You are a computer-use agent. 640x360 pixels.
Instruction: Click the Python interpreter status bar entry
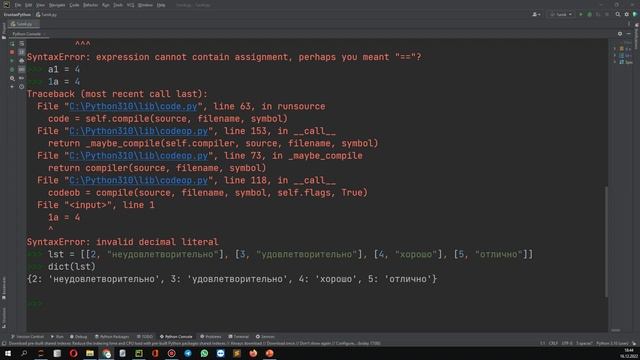[612, 343]
